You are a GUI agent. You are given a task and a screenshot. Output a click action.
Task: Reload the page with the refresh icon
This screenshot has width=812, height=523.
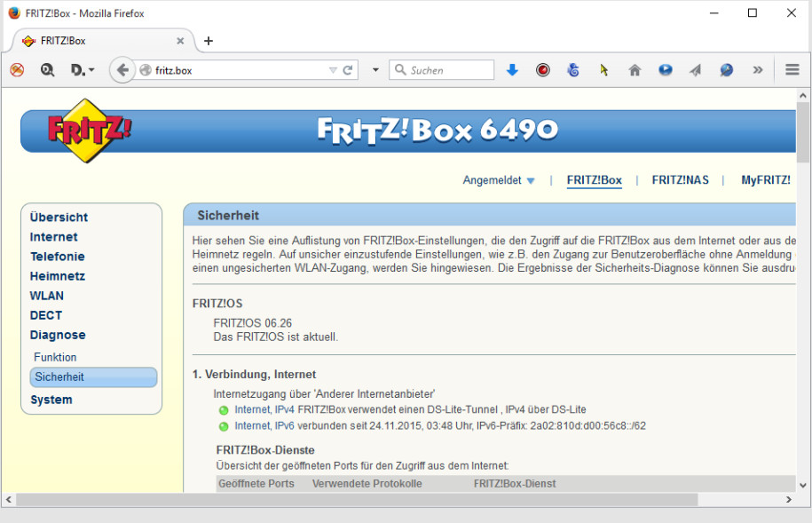[x=348, y=70]
